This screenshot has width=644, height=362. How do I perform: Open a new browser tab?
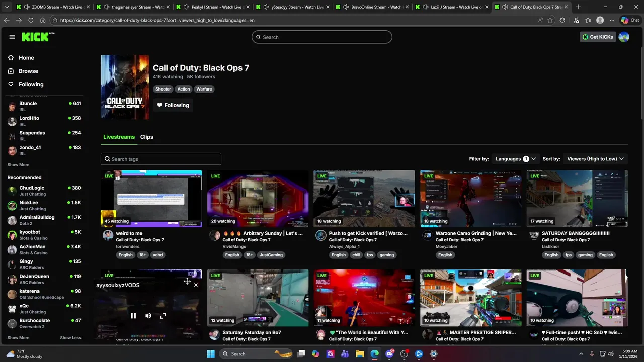pyautogui.click(x=578, y=7)
